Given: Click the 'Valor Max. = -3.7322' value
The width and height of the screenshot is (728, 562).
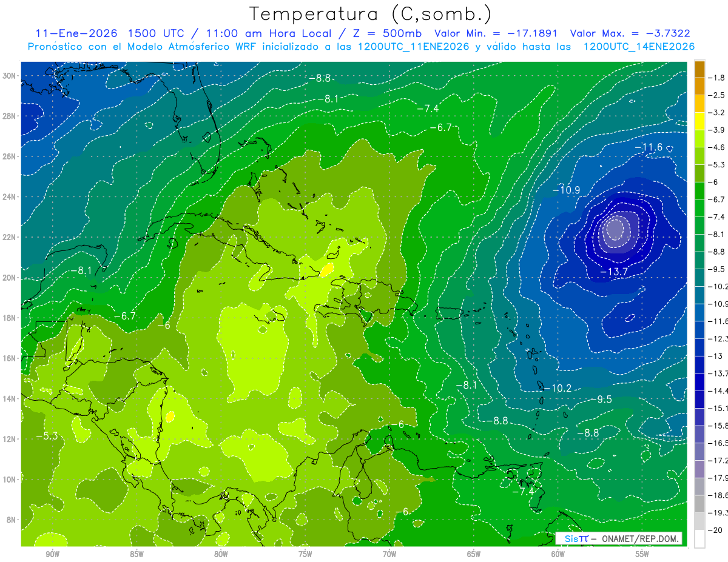Looking at the screenshot, I should click(x=630, y=33).
